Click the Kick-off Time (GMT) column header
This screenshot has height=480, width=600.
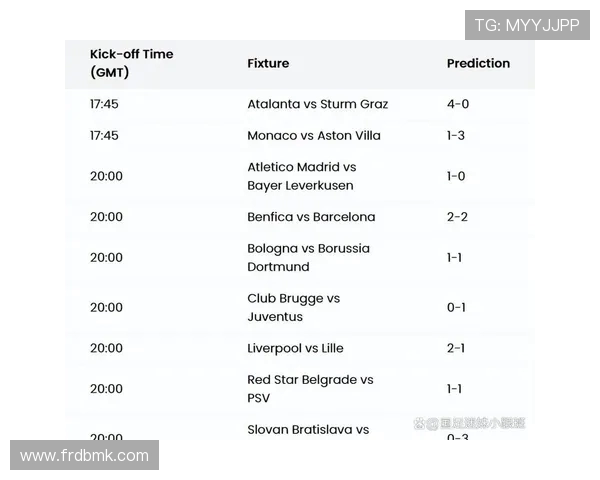click(131, 63)
